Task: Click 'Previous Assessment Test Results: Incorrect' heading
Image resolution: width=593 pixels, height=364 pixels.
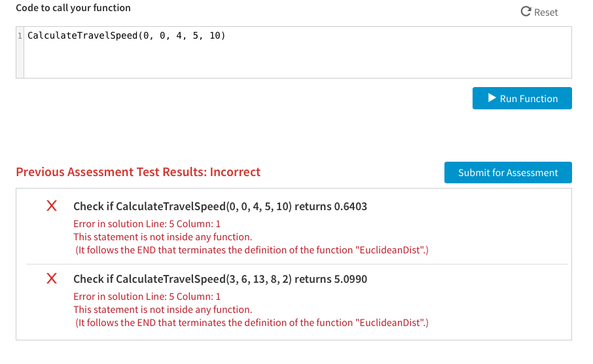Action: pyautogui.click(x=138, y=172)
